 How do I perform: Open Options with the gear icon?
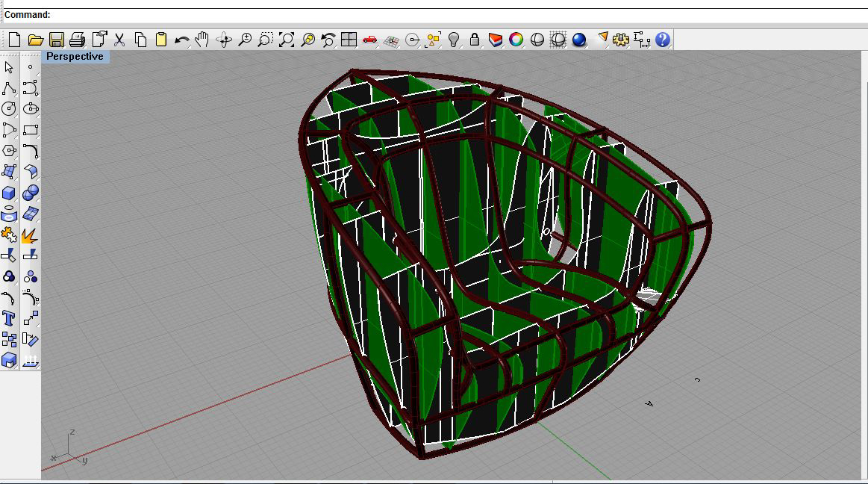620,40
